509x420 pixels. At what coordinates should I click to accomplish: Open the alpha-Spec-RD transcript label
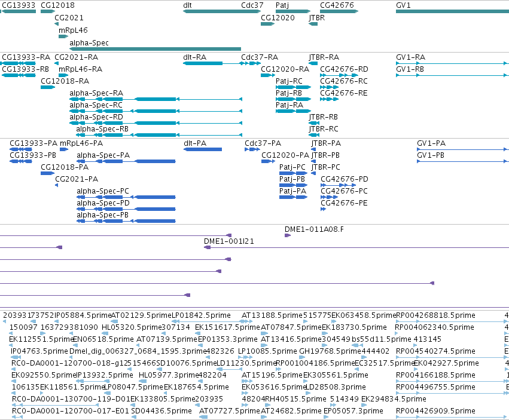(96, 117)
